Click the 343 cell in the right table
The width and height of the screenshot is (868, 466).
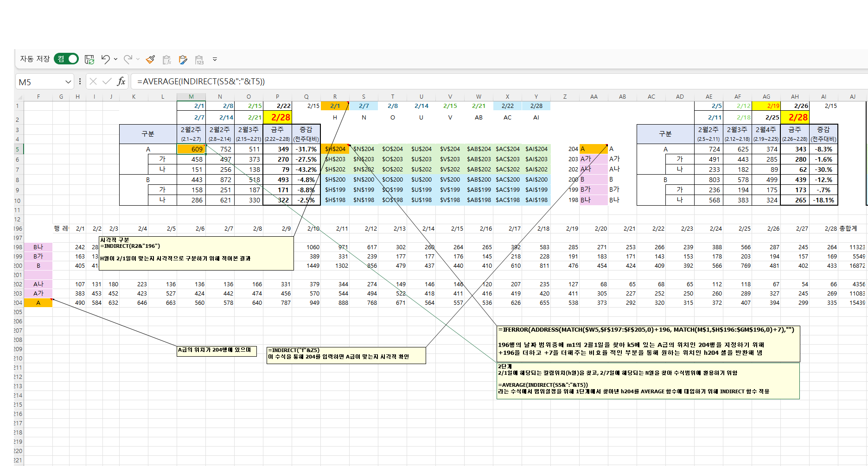(x=795, y=149)
